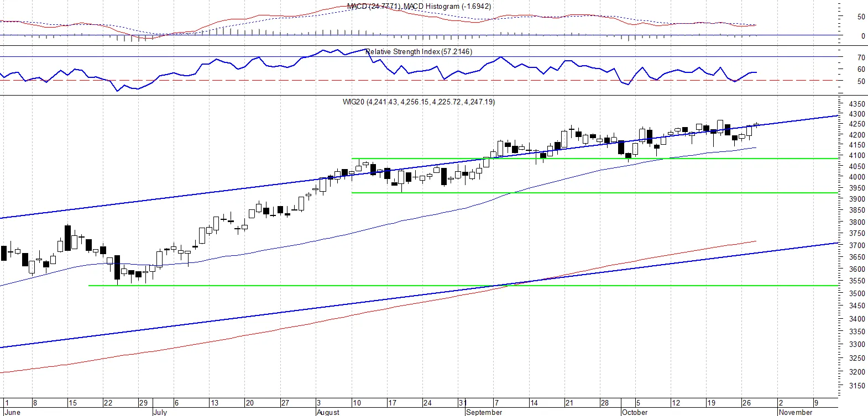
Task: Click date tick 13 on the time axis
Action: click(x=214, y=403)
